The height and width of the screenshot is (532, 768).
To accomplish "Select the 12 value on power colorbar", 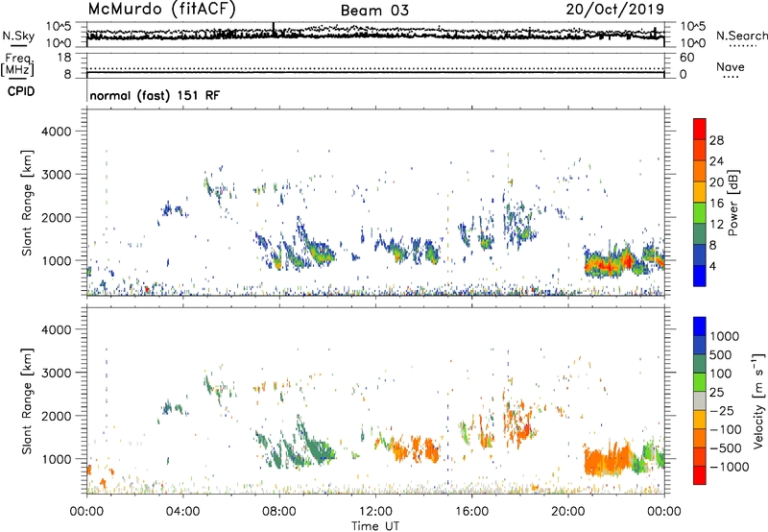I will [x=716, y=225].
